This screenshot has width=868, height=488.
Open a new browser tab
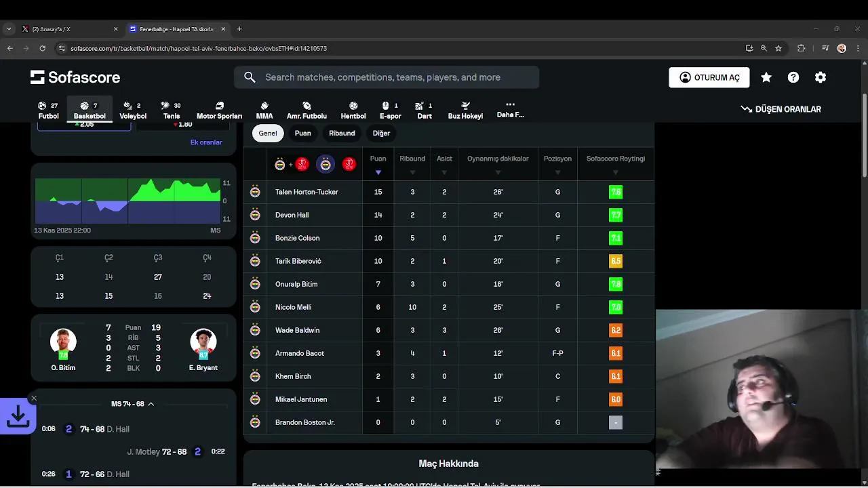tap(239, 29)
